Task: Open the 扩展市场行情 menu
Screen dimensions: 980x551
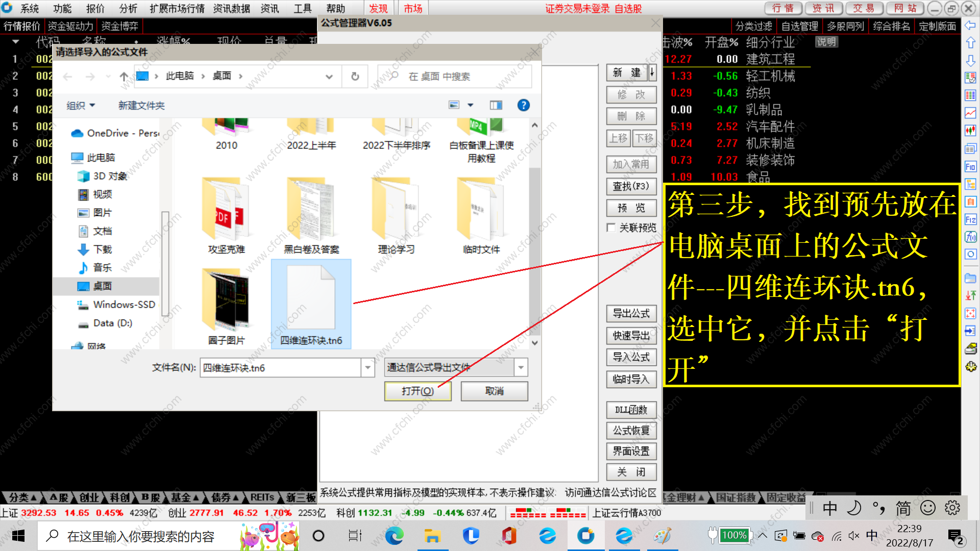Action: [x=177, y=8]
